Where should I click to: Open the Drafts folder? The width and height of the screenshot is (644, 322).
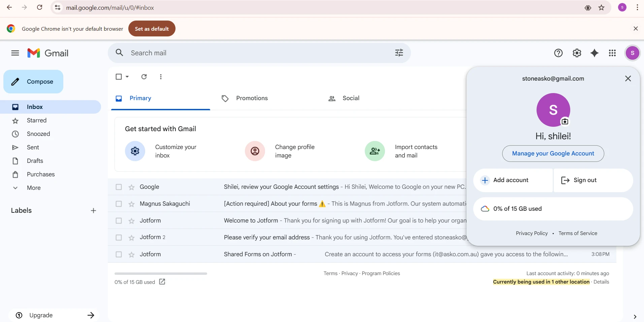[51, 161]
